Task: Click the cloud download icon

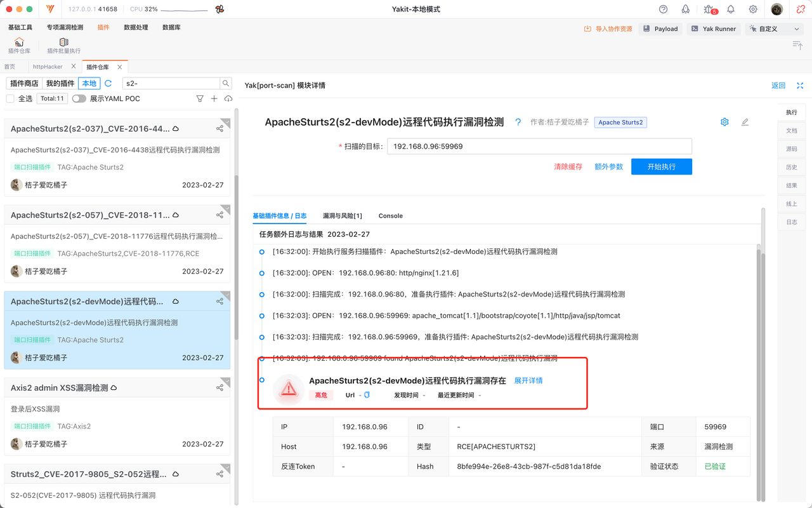Action: 228,98
